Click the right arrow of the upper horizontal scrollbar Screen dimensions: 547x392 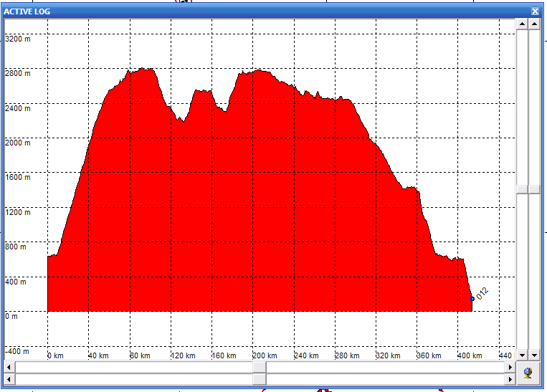click(x=509, y=367)
